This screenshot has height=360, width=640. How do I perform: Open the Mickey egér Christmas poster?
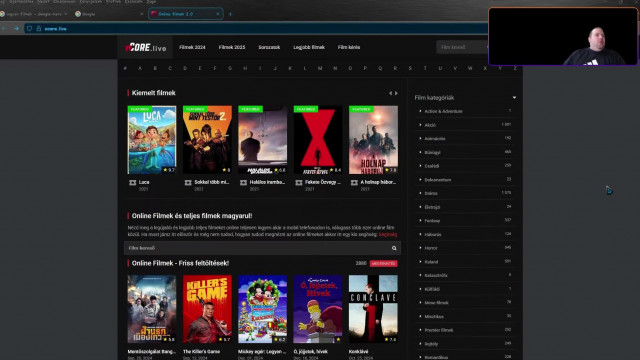point(262,309)
